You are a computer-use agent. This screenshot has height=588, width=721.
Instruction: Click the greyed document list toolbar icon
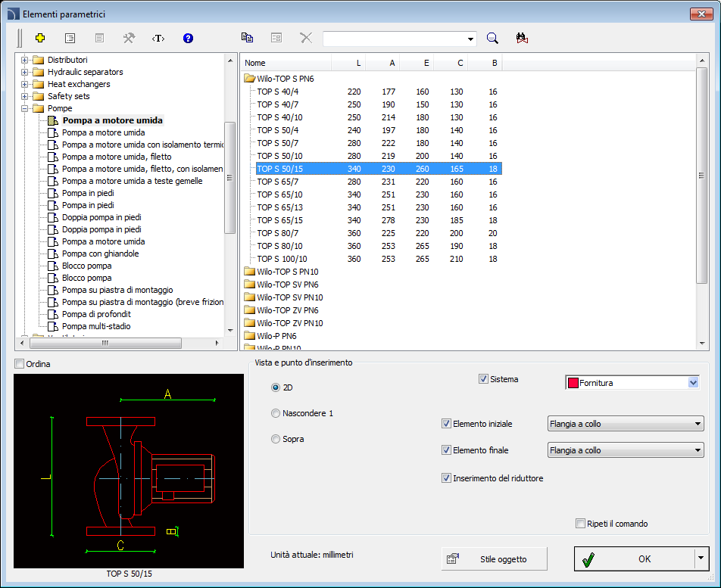coord(99,38)
